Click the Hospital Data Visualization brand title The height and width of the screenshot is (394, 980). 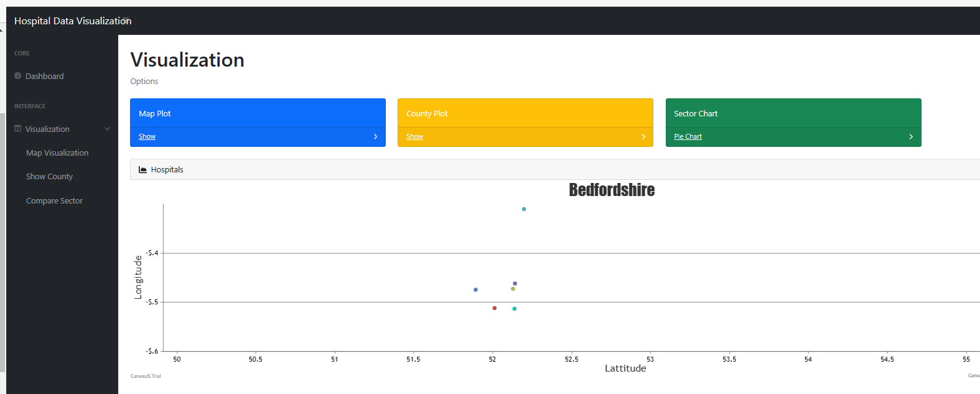73,21
